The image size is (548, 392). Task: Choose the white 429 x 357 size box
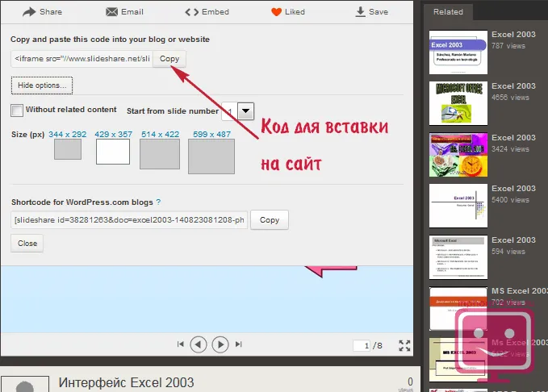tap(113, 152)
